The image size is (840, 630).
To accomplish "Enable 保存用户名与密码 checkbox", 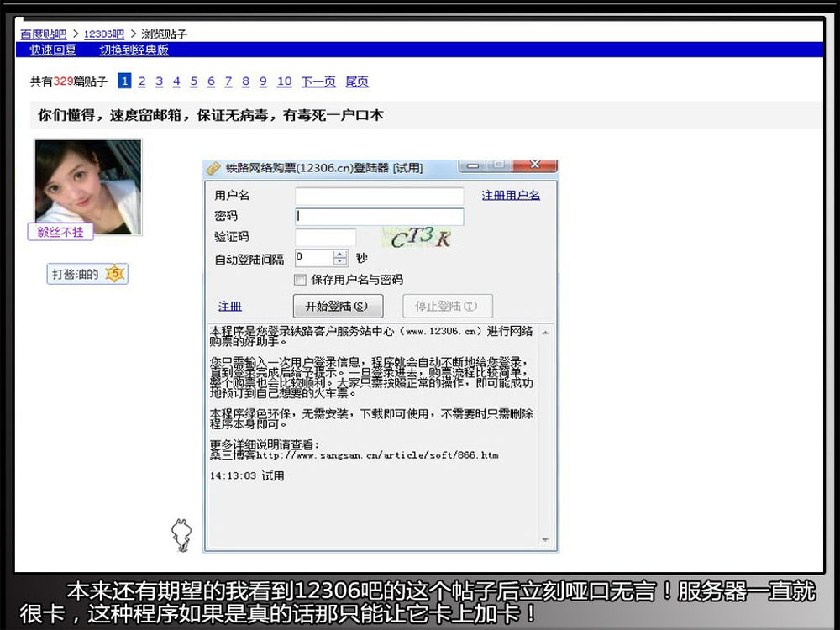I will point(301,280).
